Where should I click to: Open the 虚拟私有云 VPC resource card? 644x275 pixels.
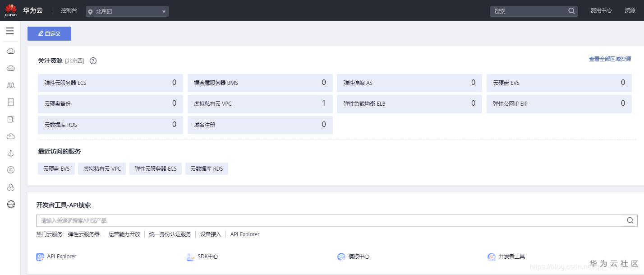[260, 104]
